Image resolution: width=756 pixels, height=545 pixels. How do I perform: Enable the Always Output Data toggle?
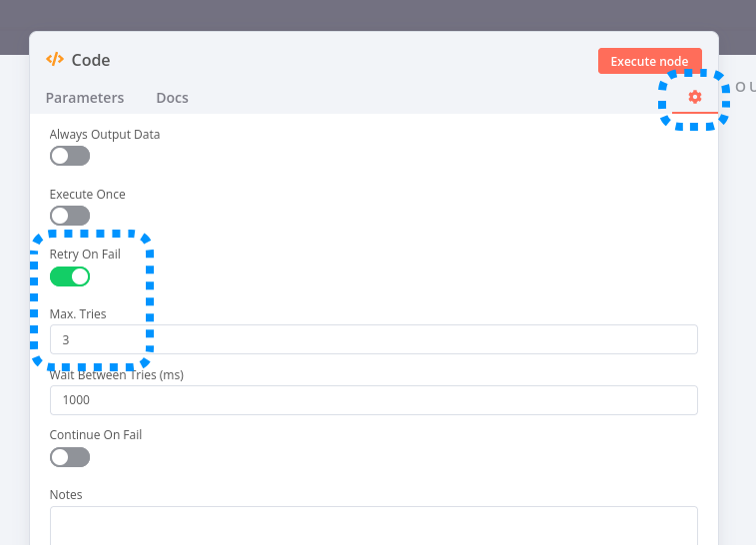70,156
